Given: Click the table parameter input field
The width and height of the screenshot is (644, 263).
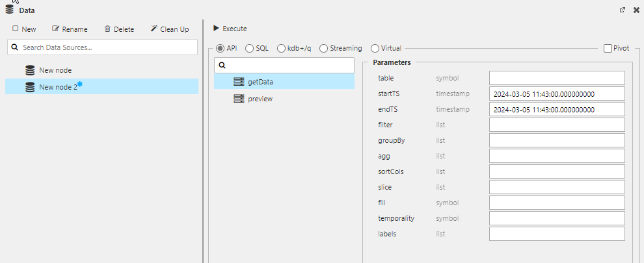Looking at the screenshot, I should tap(557, 78).
